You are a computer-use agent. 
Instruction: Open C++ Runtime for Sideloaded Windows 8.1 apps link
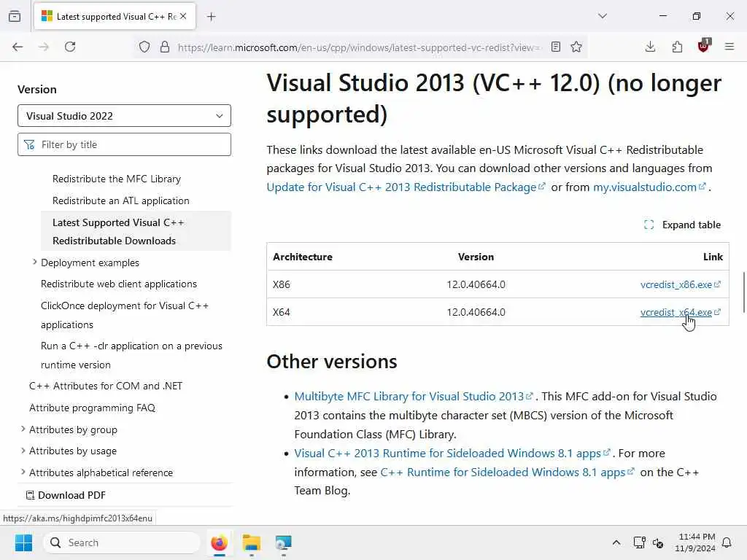(507, 472)
